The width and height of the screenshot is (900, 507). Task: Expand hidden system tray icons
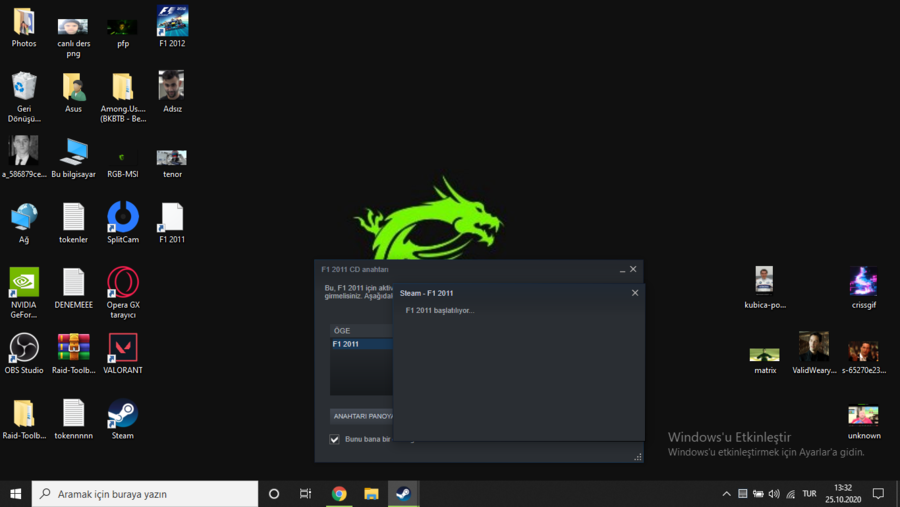(726, 494)
